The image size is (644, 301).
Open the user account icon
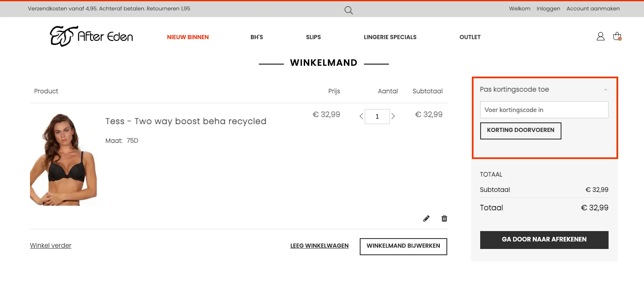pos(600,37)
